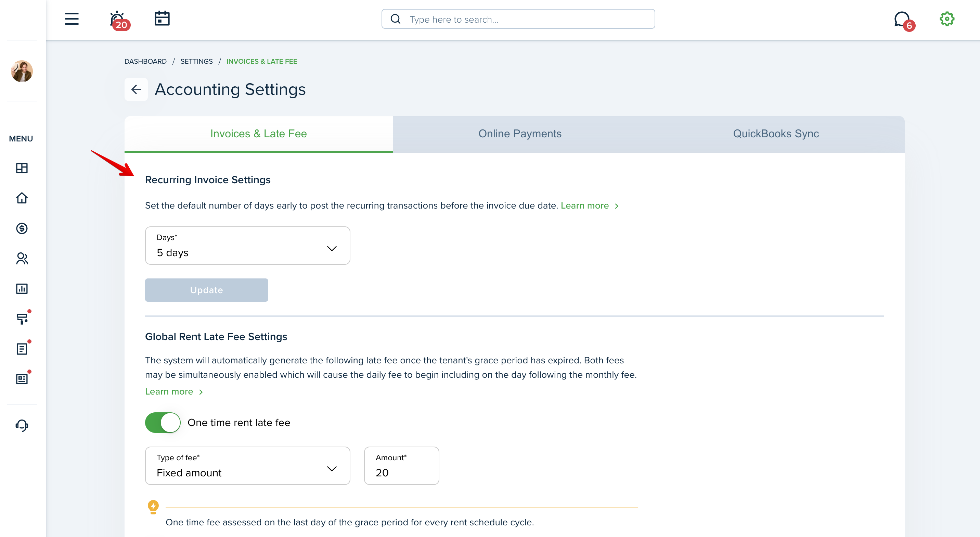Focus the Type here to search field
The image size is (980, 537).
coord(518,19)
